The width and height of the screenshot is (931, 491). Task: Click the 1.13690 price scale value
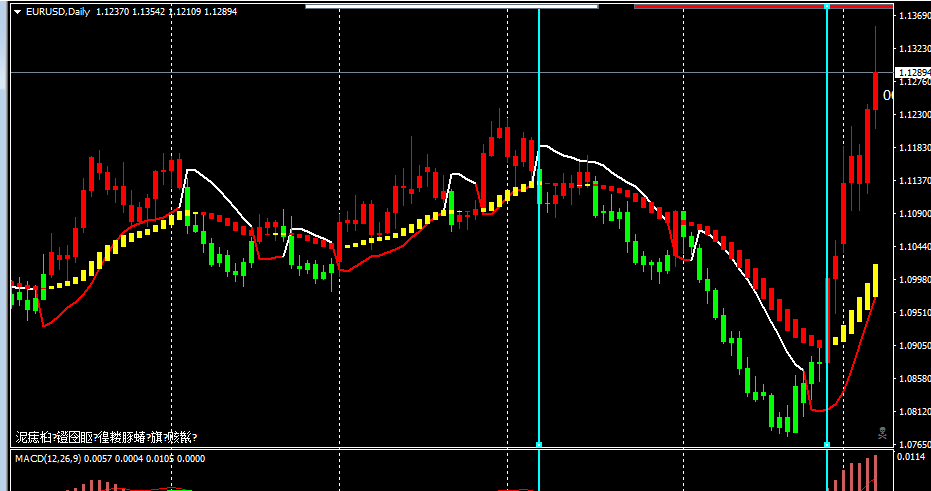click(913, 17)
